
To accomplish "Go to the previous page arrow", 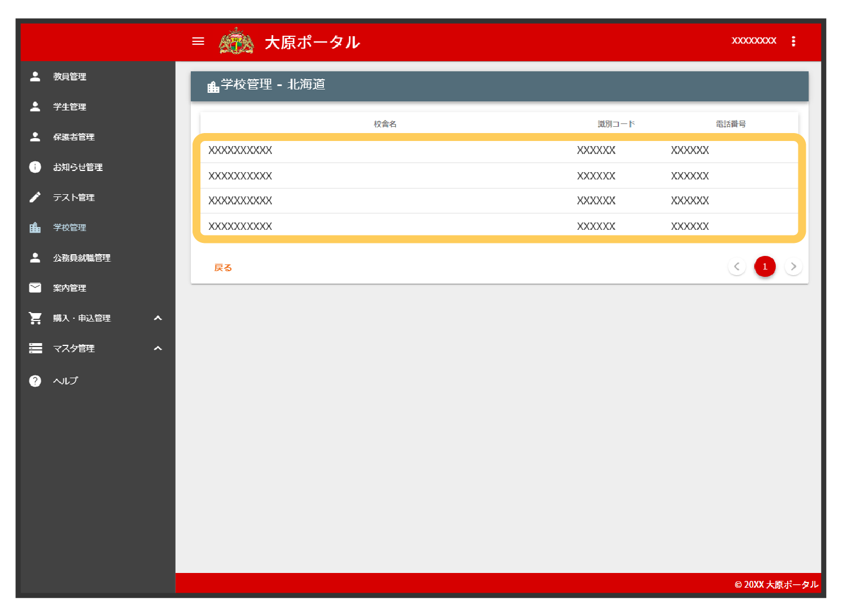I will (x=737, y=267).
